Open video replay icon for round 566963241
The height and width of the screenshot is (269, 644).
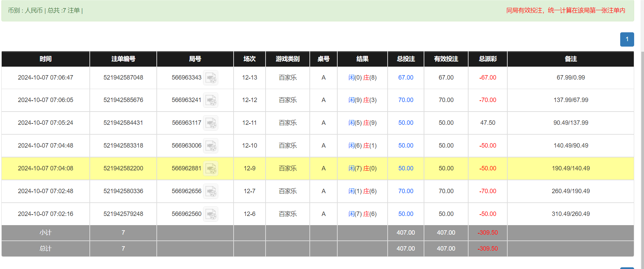211,100
